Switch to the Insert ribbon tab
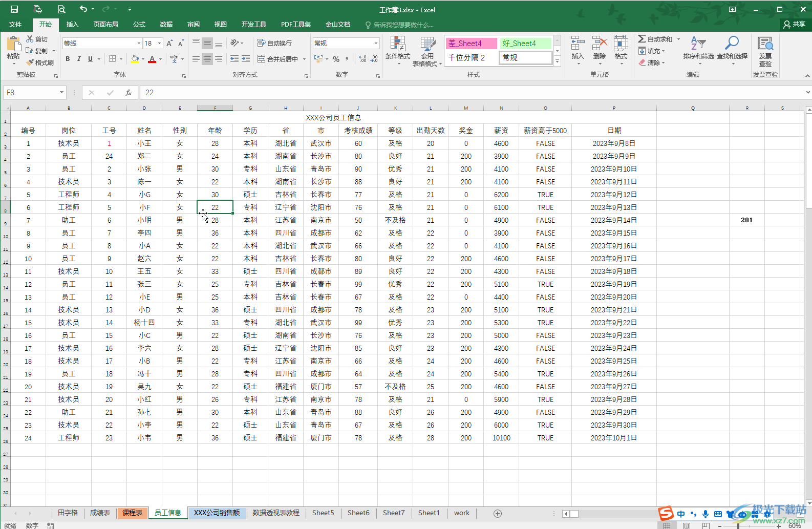 (x=73, y=24)
